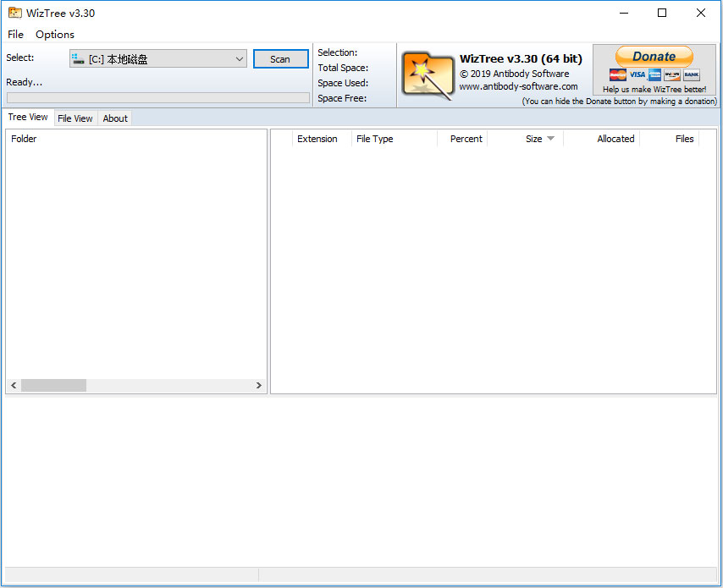This screenshot has width=723, height=588.
Task: Click the Size column sort arrow
Action: 550,138
